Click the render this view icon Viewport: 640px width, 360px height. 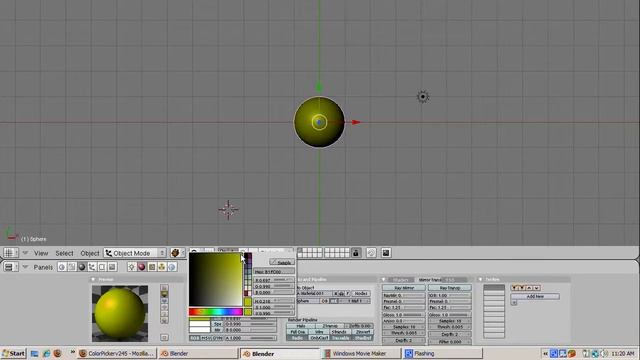point(386,253)
